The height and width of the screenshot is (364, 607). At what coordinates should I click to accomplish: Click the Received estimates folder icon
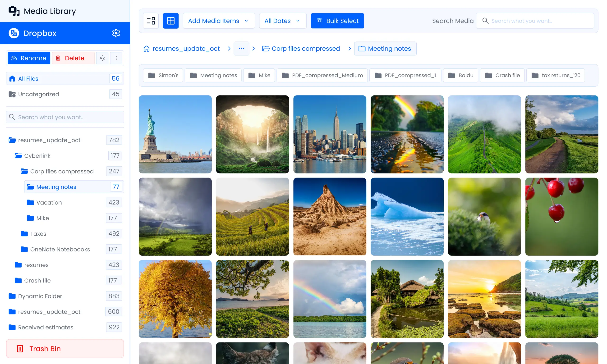coord(12,327)
